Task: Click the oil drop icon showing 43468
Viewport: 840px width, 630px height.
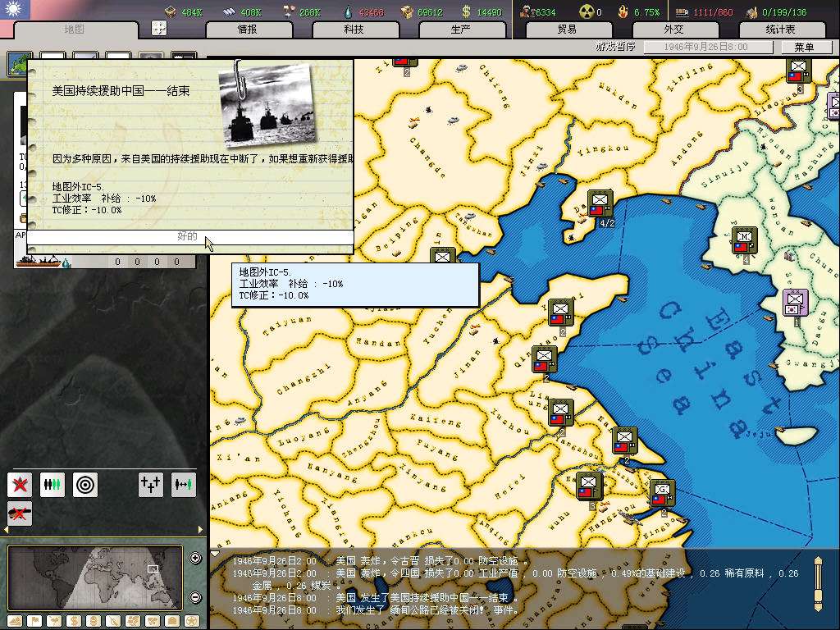Action: click(348, 11)
